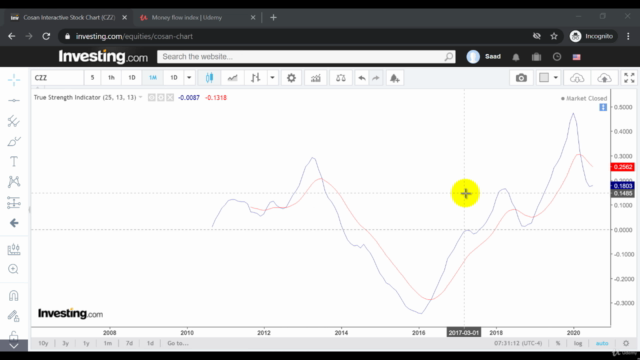Open the Go to... date dialog

(x=178, y=343)
